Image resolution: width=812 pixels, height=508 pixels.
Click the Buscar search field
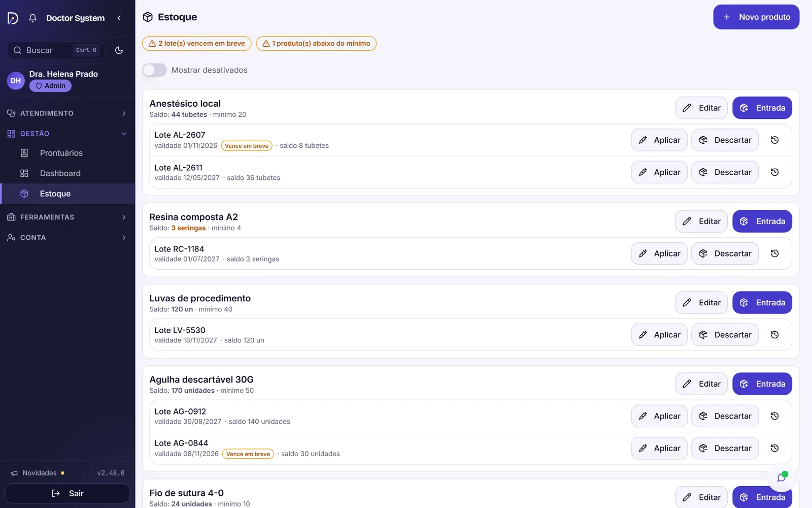click(x=56, y=50)
